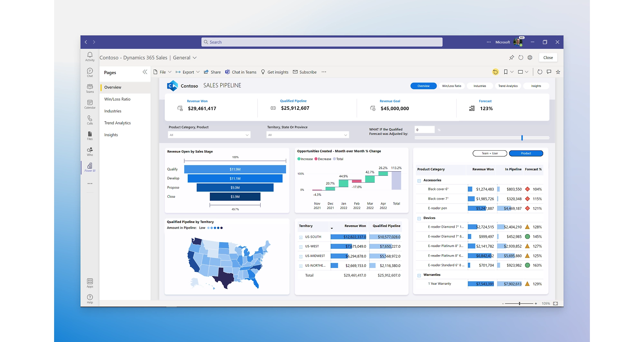The width and height of the screenshot is (644, 342).
Task: Click zoom in plus on status bar
Action: coord(536,303)
